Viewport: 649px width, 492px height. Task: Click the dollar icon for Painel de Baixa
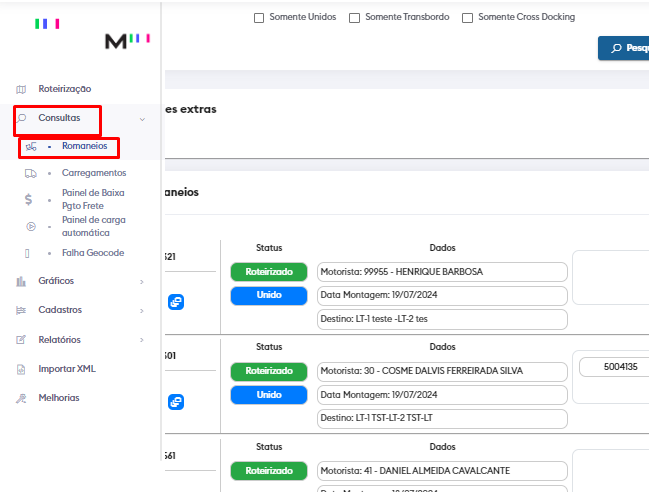[29, 199]
